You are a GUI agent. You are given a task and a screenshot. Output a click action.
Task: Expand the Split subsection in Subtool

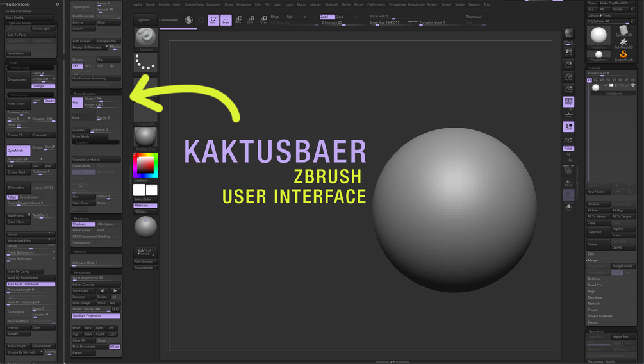click(591, 254)
